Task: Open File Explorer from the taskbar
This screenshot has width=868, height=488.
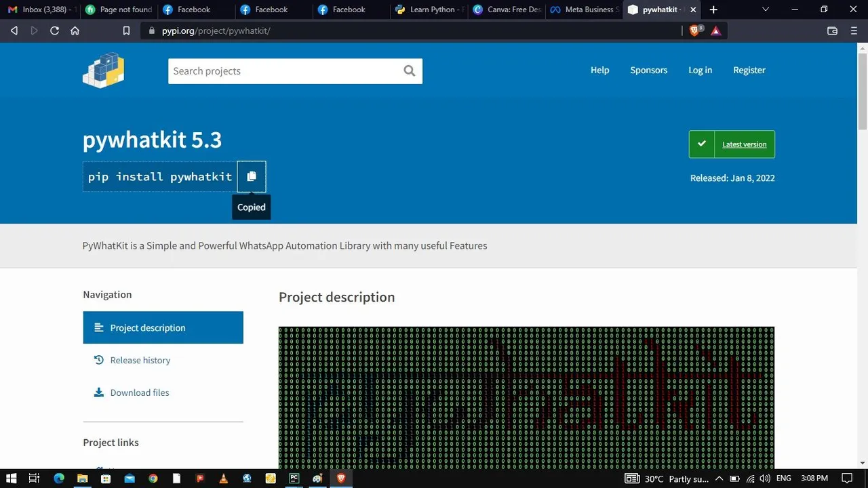Action: (82, 479)
